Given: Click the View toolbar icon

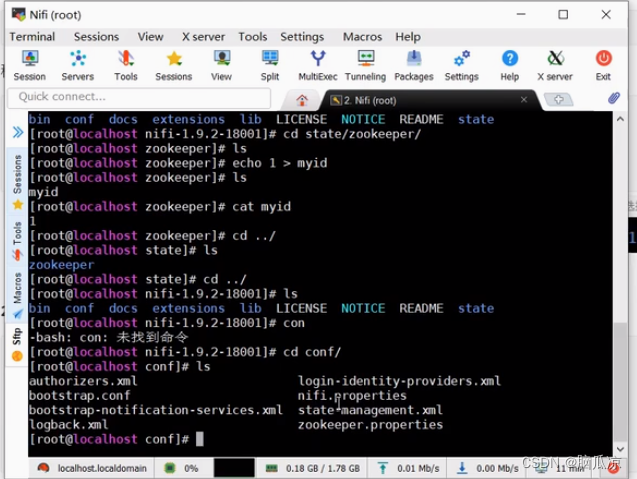Looking at the screenshot, I should pos(221,65).
